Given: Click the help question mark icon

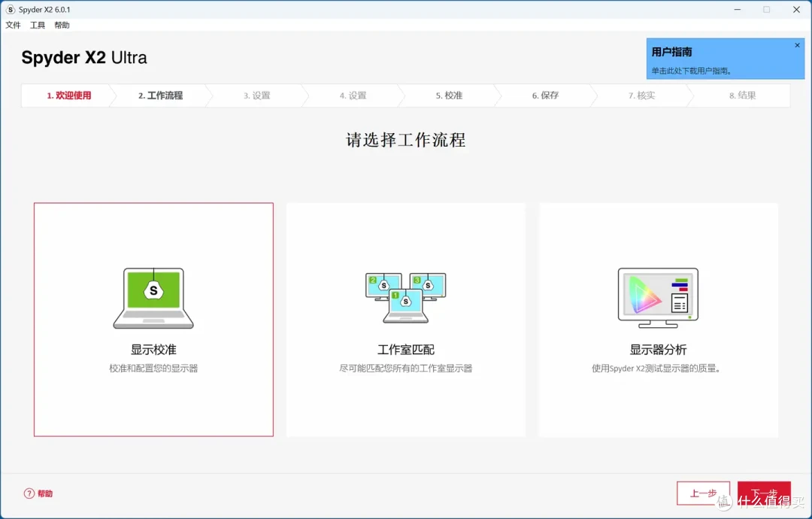Looking at the screenshot, I should 29,493.
